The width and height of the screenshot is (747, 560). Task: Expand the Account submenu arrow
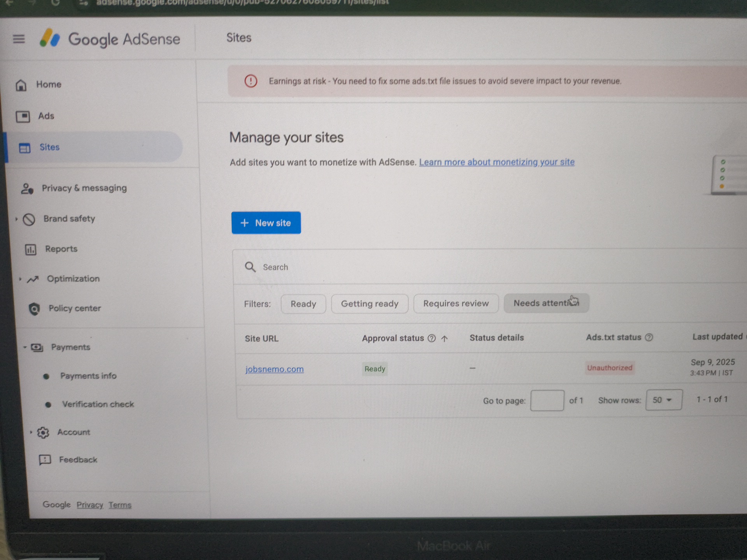pos(31,432)
